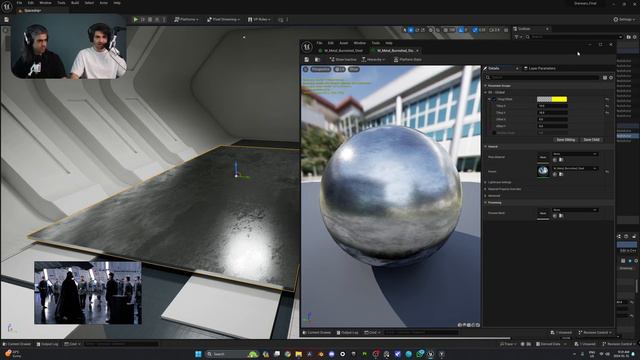Open the Lit view mode dropdown in the preview

coord(340,69)
